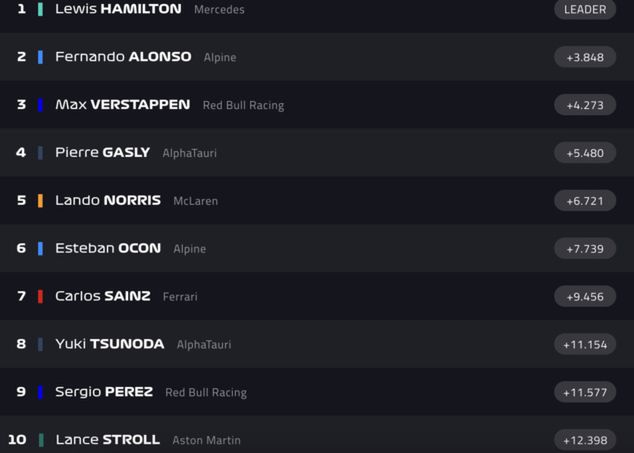Click the +12.398 gap badge

(x=585, y=440)
